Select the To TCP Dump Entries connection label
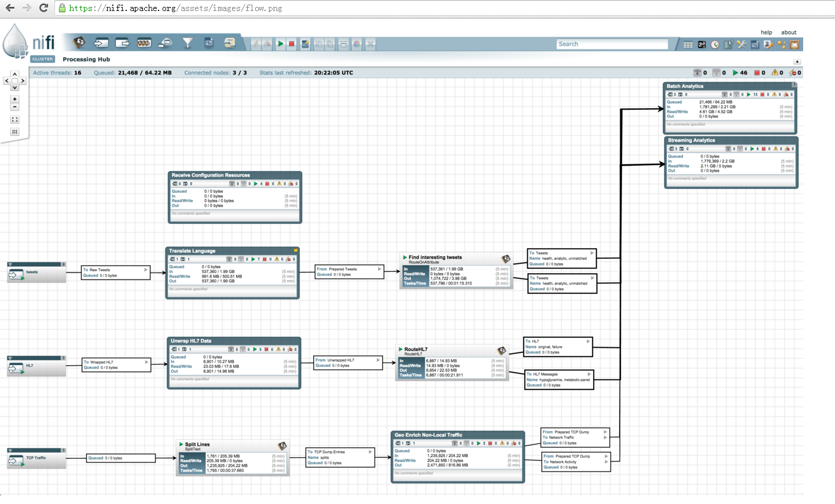The width and height of the screenshot is (835, 504). [x=341, y=457]
